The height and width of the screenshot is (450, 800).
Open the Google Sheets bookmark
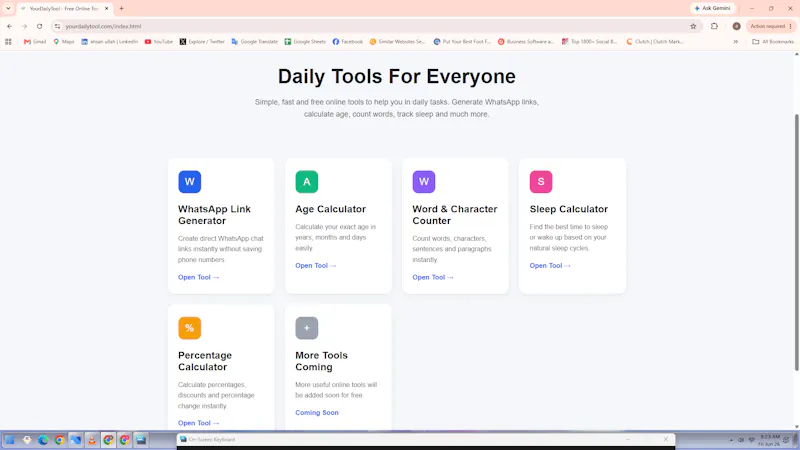tap(305, 42)
